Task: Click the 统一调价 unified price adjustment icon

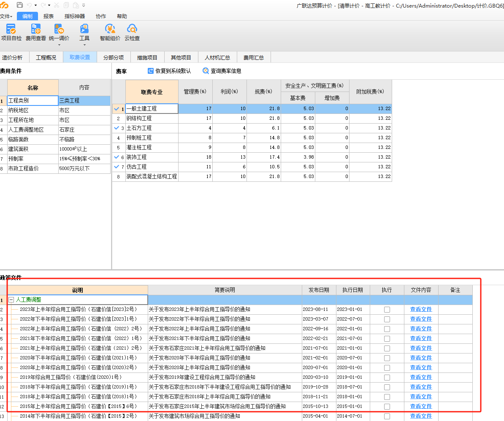Action: (x=59, y=29)
